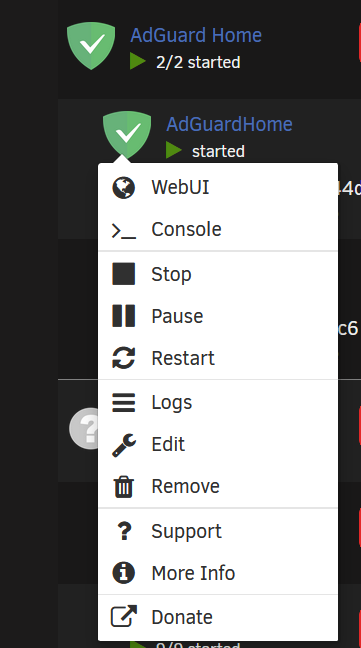361x648 pixels.
Task: Click the info circle icon for More Info
Action: click(x=124, y=573)
